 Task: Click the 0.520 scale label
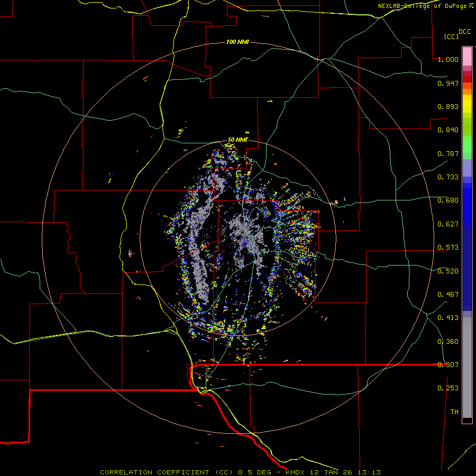coord(448,271)
